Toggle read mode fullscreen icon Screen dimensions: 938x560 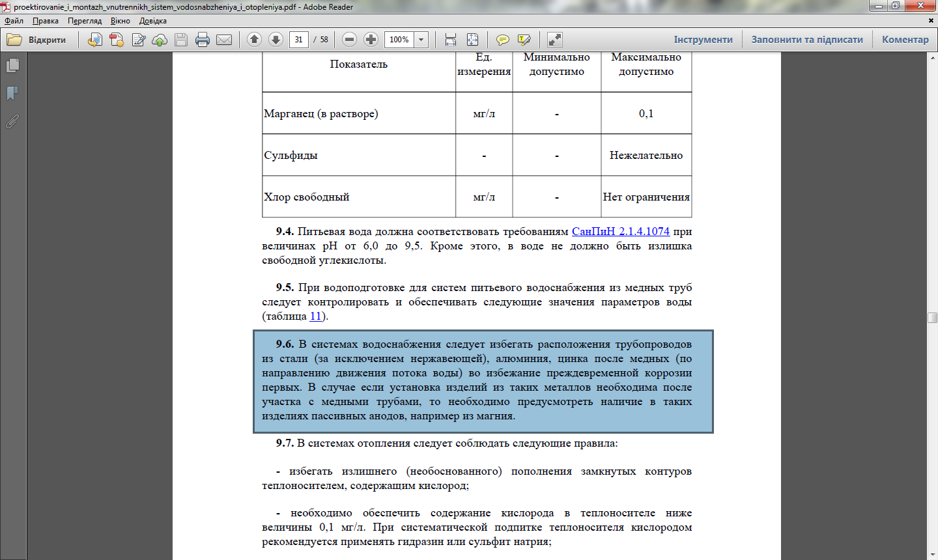[555, 40]
